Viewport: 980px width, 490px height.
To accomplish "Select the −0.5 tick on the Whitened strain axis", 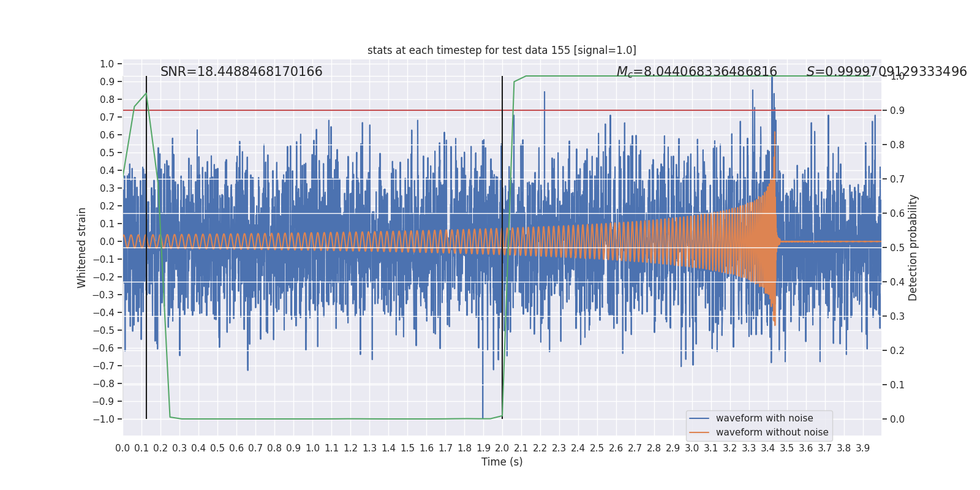I will [104, 330].
